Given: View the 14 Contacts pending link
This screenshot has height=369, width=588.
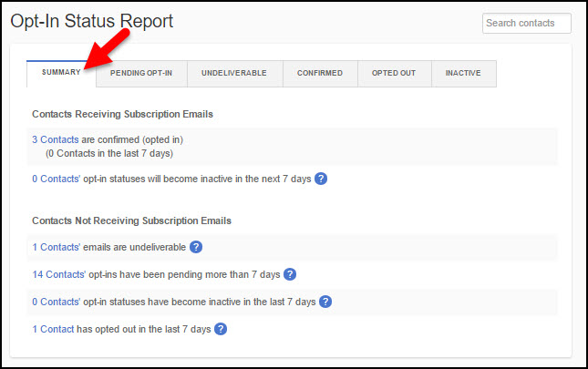Looking at the screenshot, I should [57, 274].
